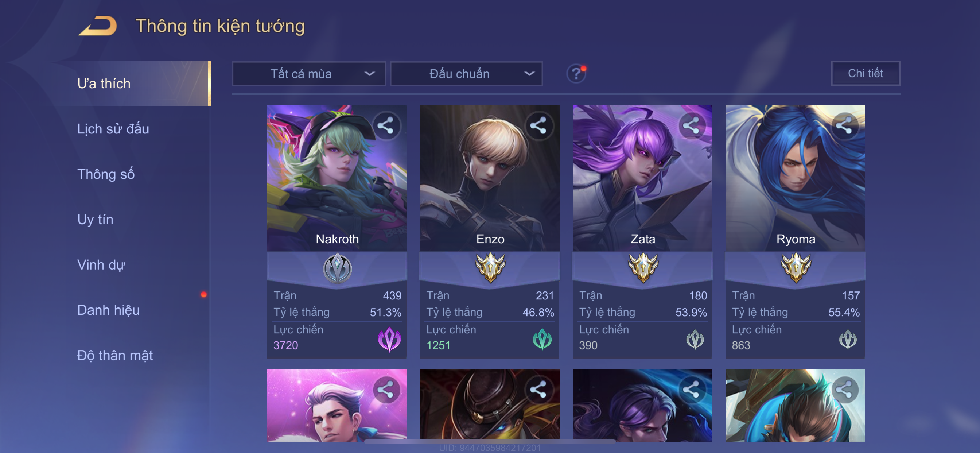Select Nakroth's silver mastery badge

(338, 268)
